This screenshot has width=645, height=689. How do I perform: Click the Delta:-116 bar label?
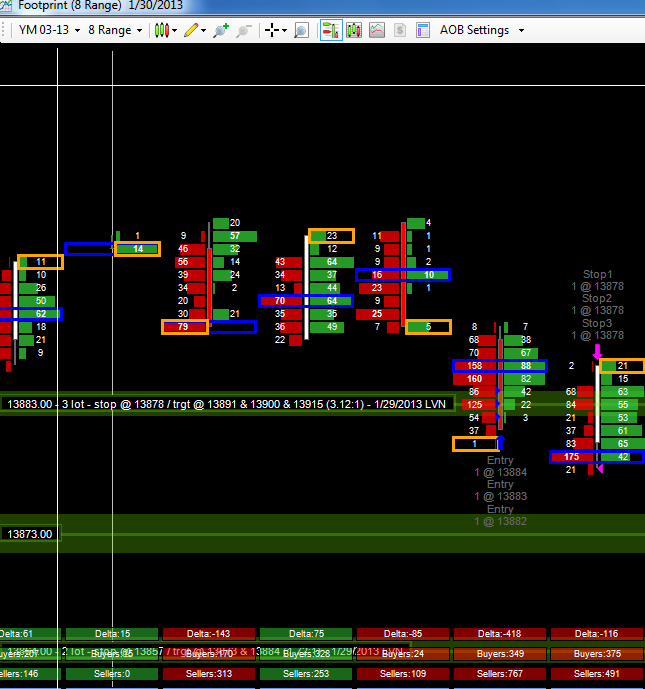(x=597, y=634)
